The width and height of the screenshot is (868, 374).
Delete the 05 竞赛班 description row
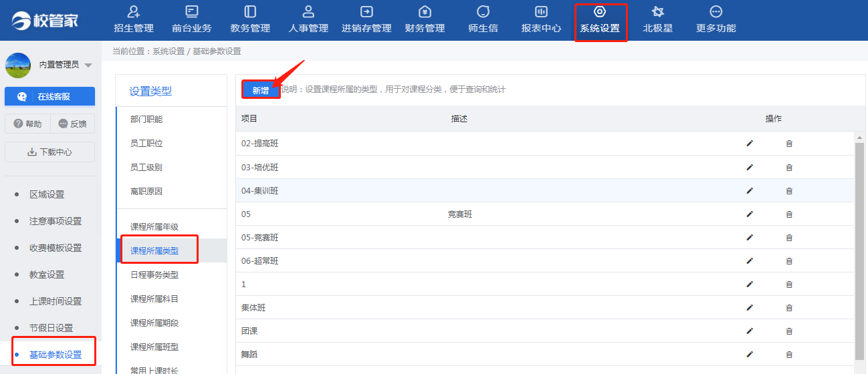click(x=789, y=214)
